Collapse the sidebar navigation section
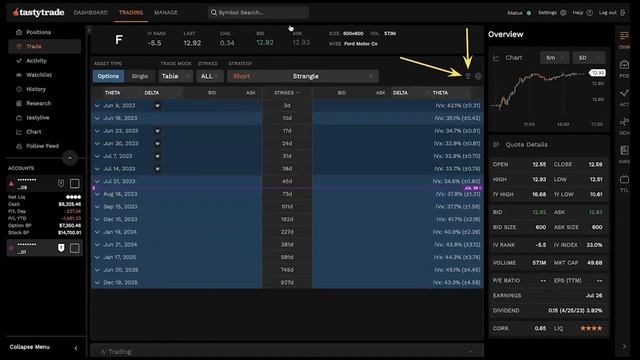 [x=69, y=158]
